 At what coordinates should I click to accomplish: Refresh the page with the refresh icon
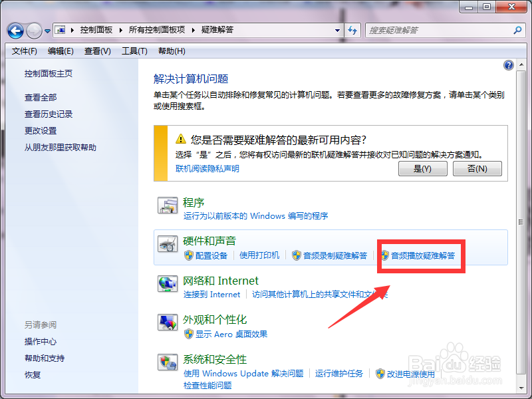coord(352,31)
